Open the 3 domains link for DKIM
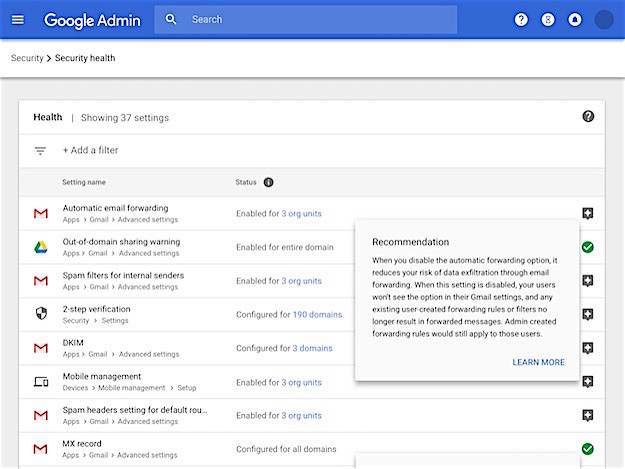The image size is (625, 469). coord(312,348)
